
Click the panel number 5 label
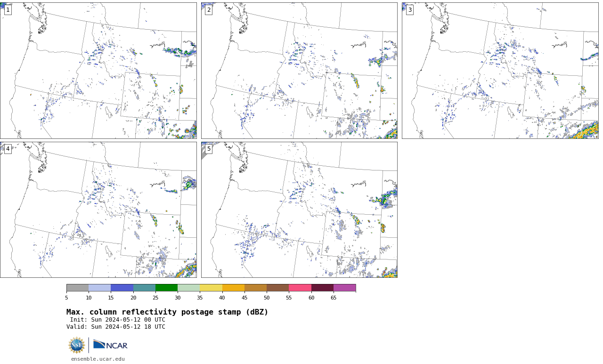coord(209,149)
